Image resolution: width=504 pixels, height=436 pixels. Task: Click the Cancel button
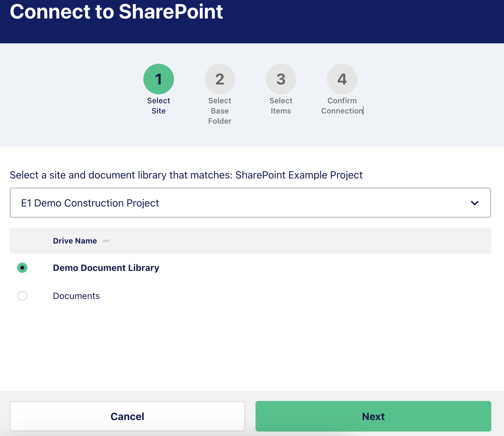pos(127,416)
